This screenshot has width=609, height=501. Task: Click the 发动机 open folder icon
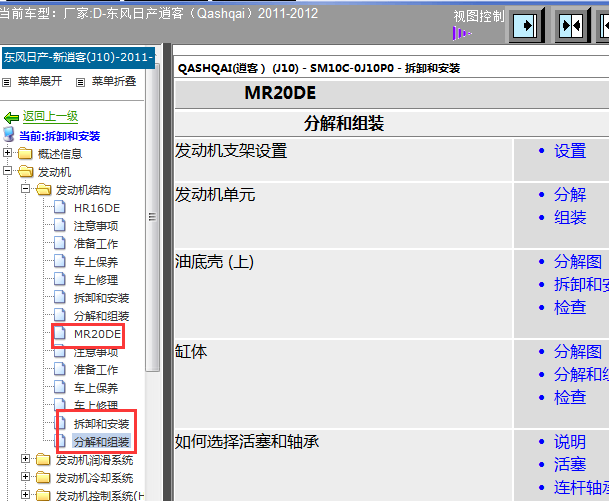[x=25, y=171]
